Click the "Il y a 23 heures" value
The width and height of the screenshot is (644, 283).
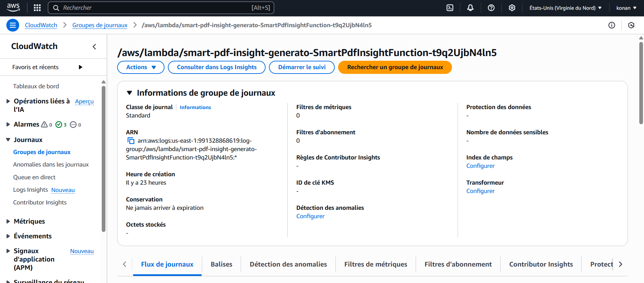146,183
